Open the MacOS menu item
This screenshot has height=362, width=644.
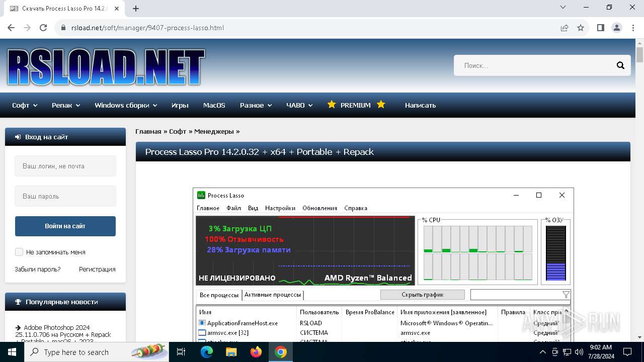pos(214,105)
